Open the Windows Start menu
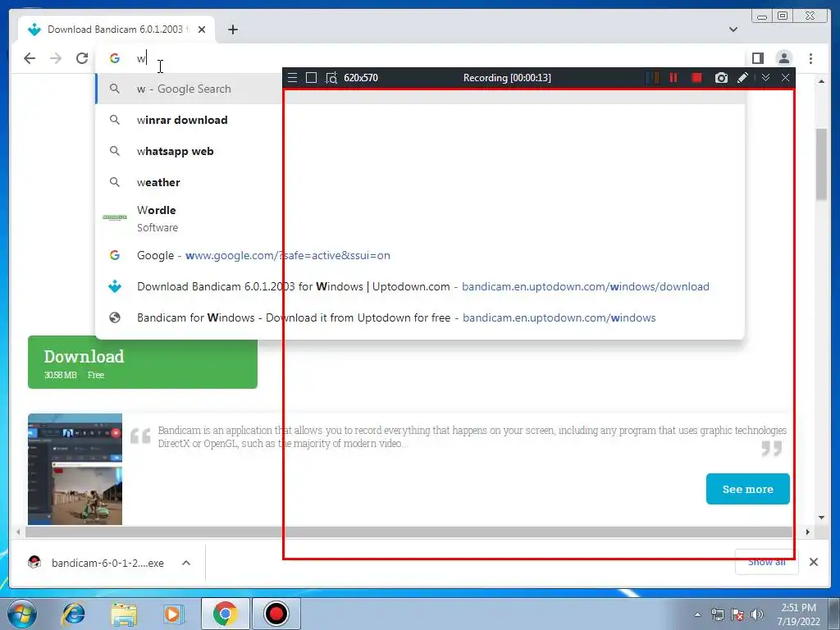The height and width of the screenshot is (630, 840). 21,614
